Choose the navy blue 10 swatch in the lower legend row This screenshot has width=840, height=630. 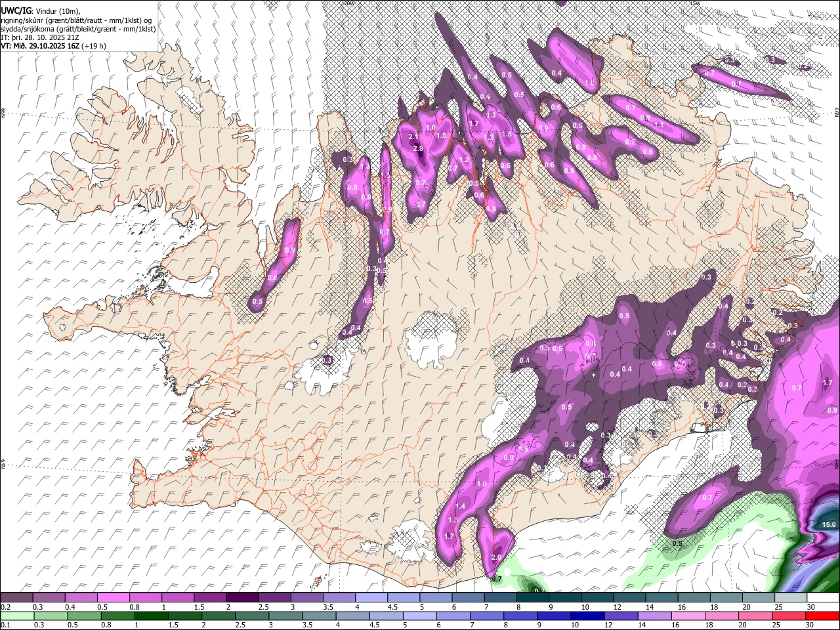pyautogui.click(x=587, y=616)
